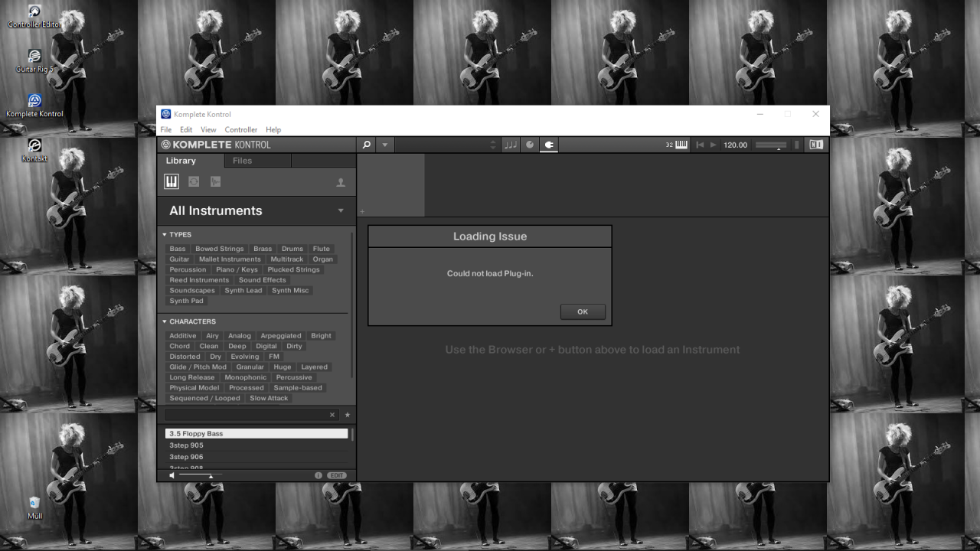Viewport: 980px width, 551px height.
Task: Toggle prehear speaker icon
Action: point(171,475)
